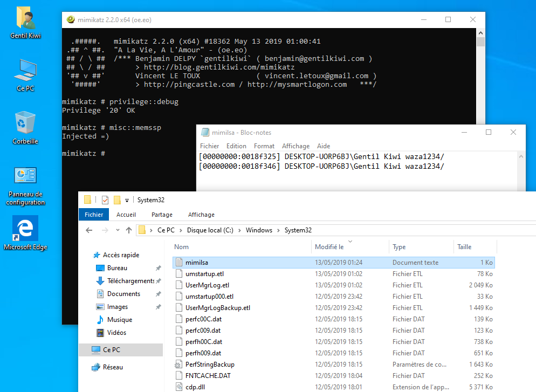Open the Affichage ribbon tab in explorer

click(201, 215)
